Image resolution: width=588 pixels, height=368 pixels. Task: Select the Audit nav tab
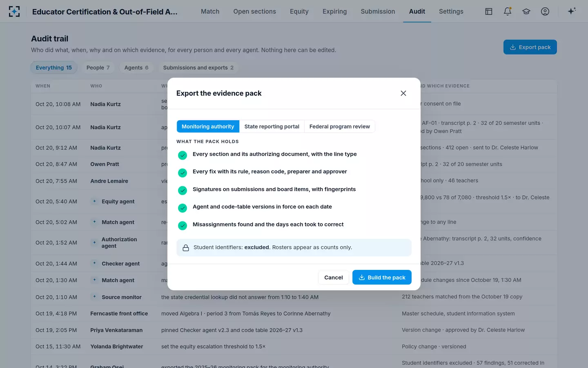[x=417, y=11]
